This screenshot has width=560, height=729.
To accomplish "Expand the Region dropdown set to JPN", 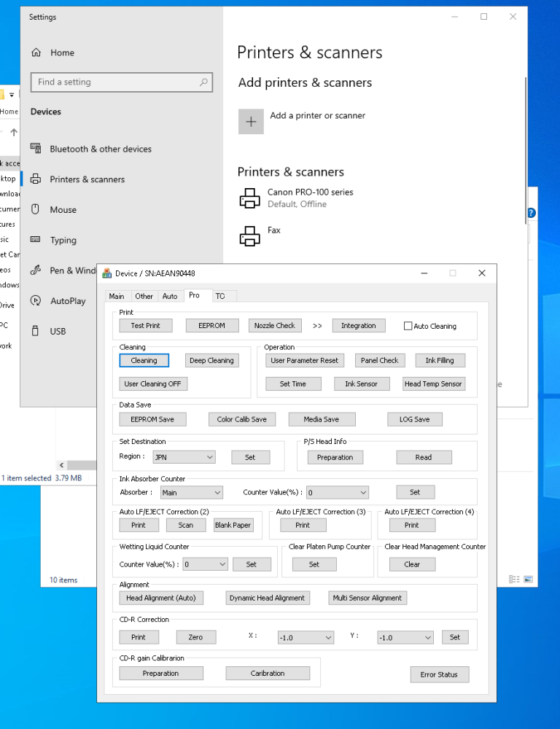I will [x=184, y=457].
